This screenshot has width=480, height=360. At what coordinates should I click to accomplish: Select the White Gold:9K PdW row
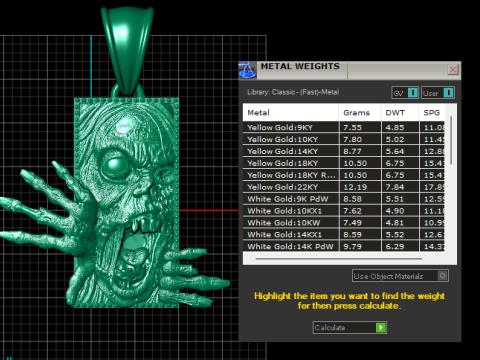coord(344,199)
